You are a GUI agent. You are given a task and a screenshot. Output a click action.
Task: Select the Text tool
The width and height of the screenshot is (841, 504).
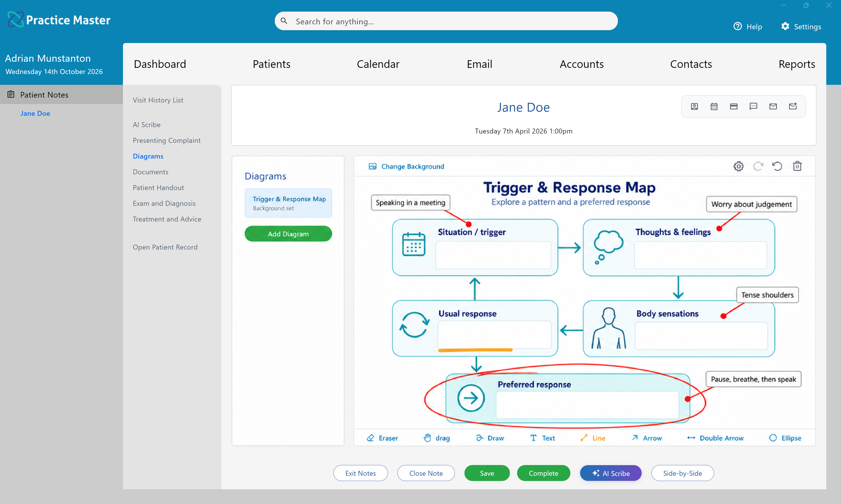point(542,438)
